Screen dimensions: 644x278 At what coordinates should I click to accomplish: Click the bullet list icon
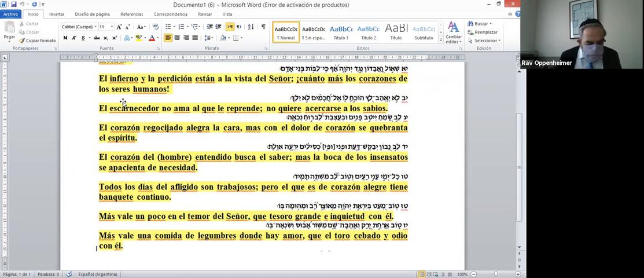tap(168, 27)
